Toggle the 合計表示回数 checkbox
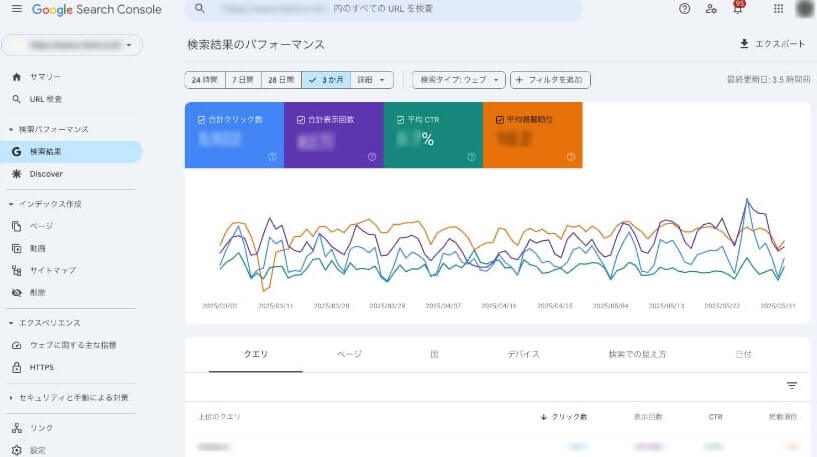Viewport: 817px width, 457px height. pos(301,120)
